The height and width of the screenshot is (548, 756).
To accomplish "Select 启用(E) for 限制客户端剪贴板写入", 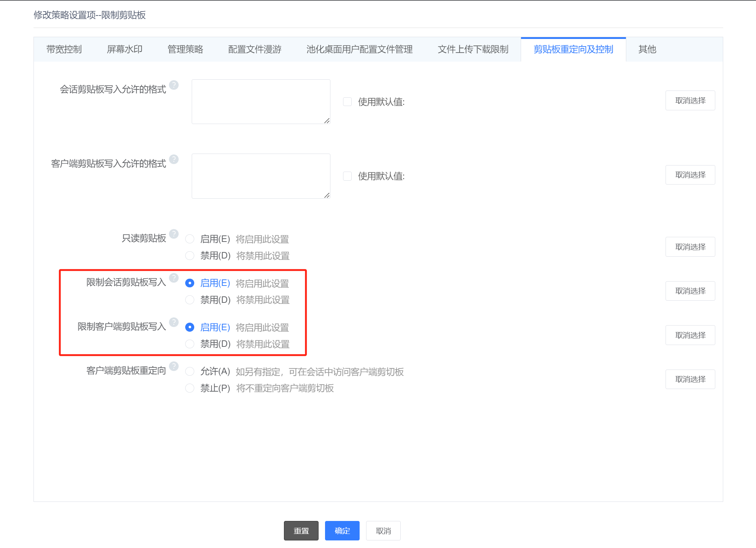I will coord(190,327).
